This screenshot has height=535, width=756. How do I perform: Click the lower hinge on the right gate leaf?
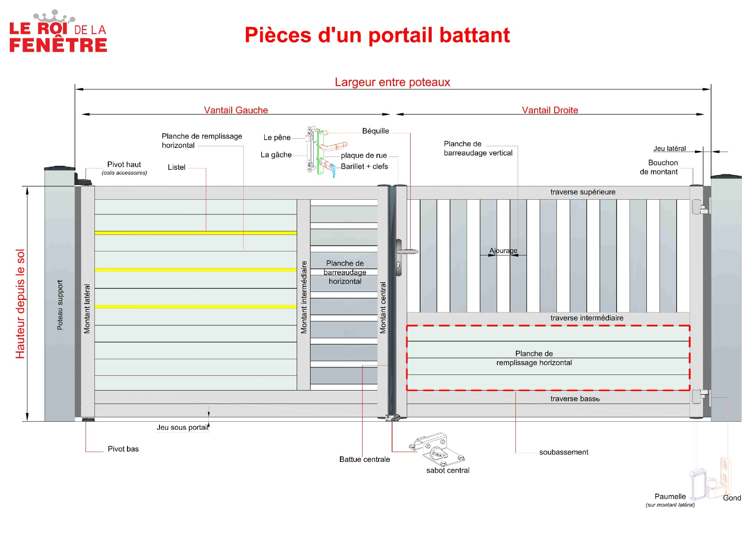pyautogui.click(x=699, y=396)
